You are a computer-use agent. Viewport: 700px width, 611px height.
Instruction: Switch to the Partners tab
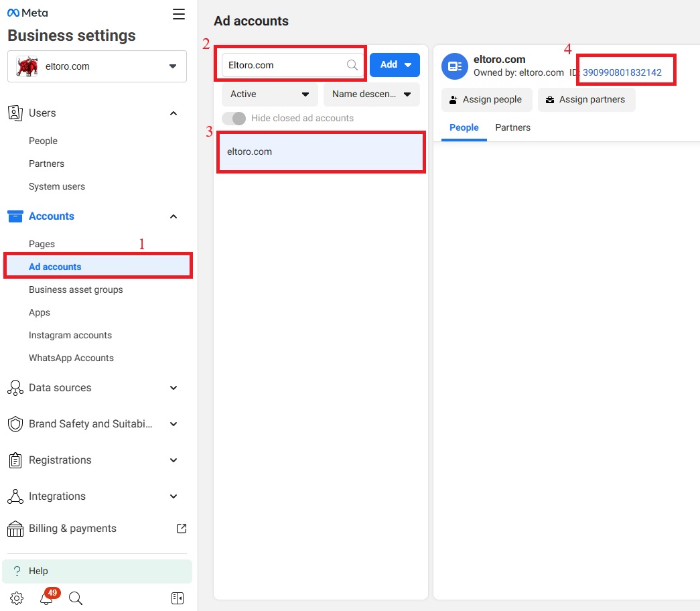[x=513, y=128]
